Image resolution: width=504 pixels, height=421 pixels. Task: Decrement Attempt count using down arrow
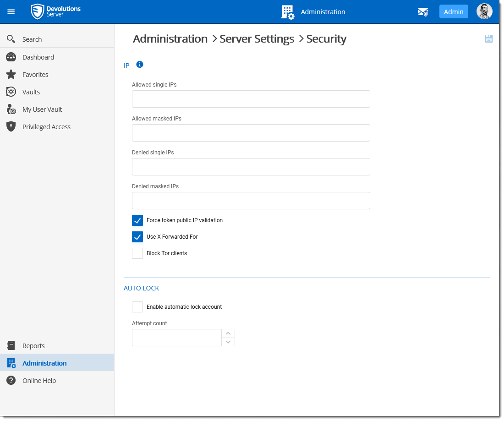coord(228,342)
